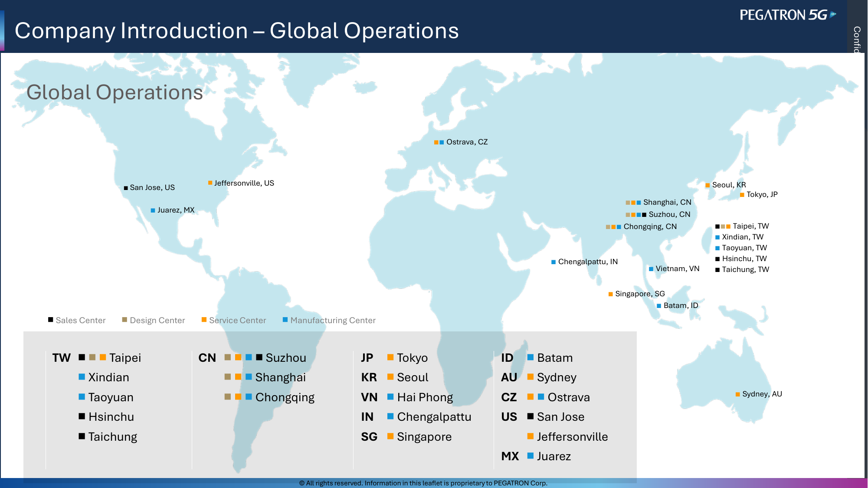The image size is (868, 488).
Task: Click the Sydney, AU map label
Action: coord(762,394)
